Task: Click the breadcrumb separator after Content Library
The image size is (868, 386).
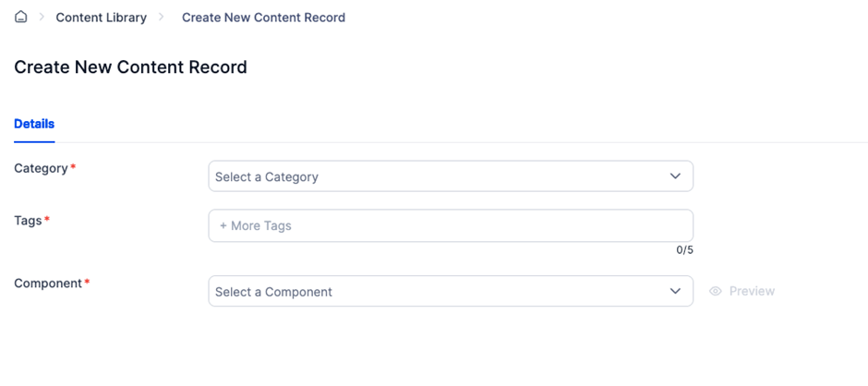Action: [x=162, y=18]
